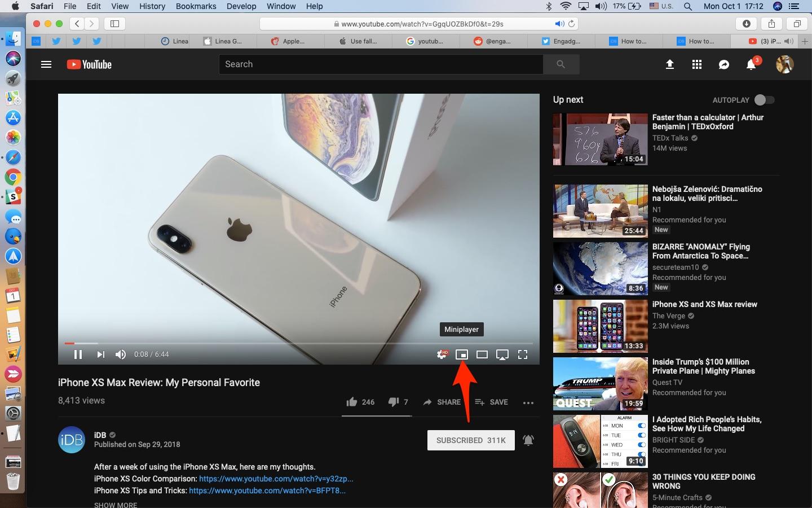Open the notifications bell with badge
This screenshot has width=812, height=508.
coord(752,64)
